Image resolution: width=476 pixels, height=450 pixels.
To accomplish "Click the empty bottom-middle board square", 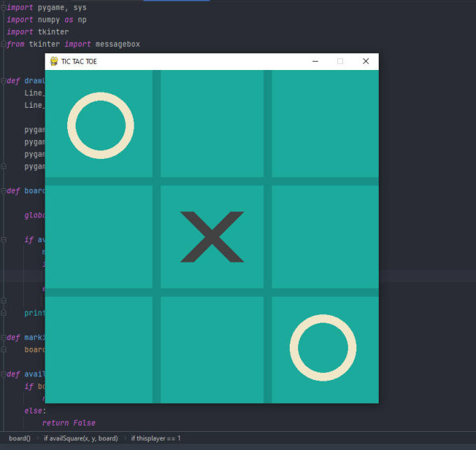I will [x=212, y=350].
